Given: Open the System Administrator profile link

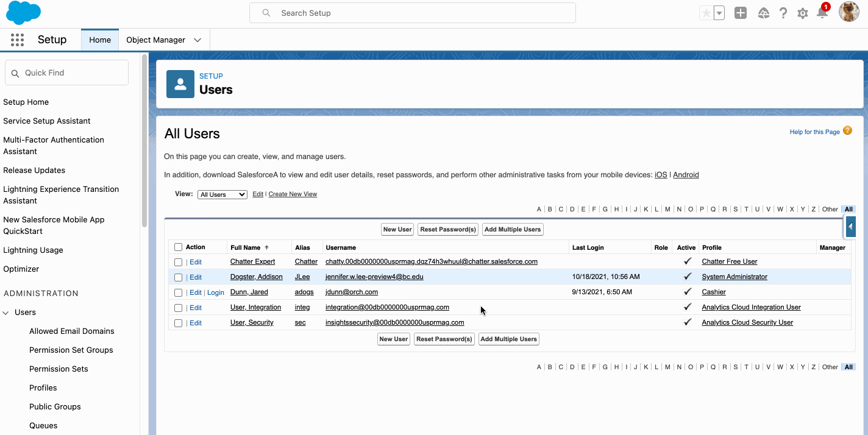Looking at the screenshot, I should pyautogui.click(x=735, y=277).
